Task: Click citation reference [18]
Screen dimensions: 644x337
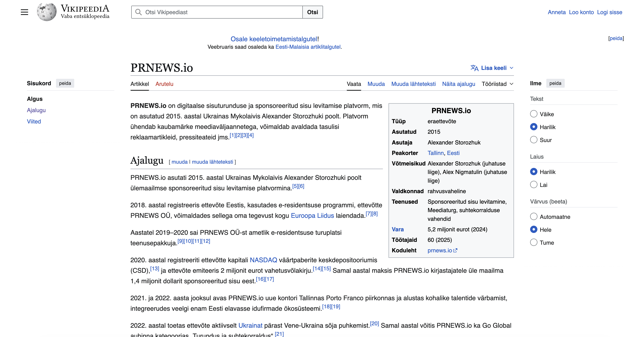Action: tap(326, 306)
